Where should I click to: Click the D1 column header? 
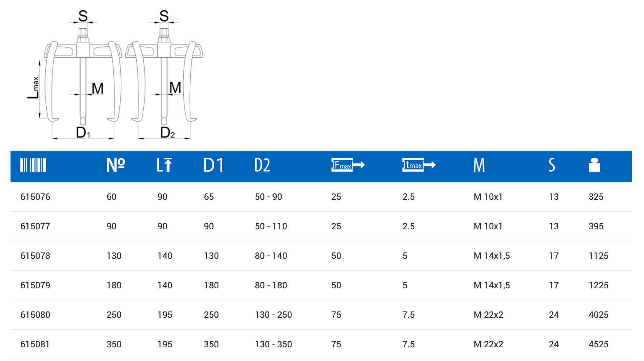click(213, 165)
